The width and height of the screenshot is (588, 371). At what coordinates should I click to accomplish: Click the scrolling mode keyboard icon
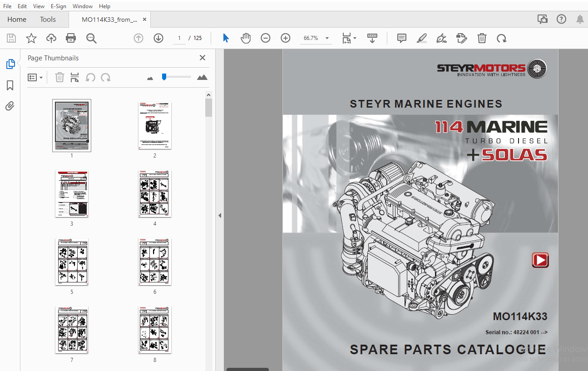(x=372, y=38)
